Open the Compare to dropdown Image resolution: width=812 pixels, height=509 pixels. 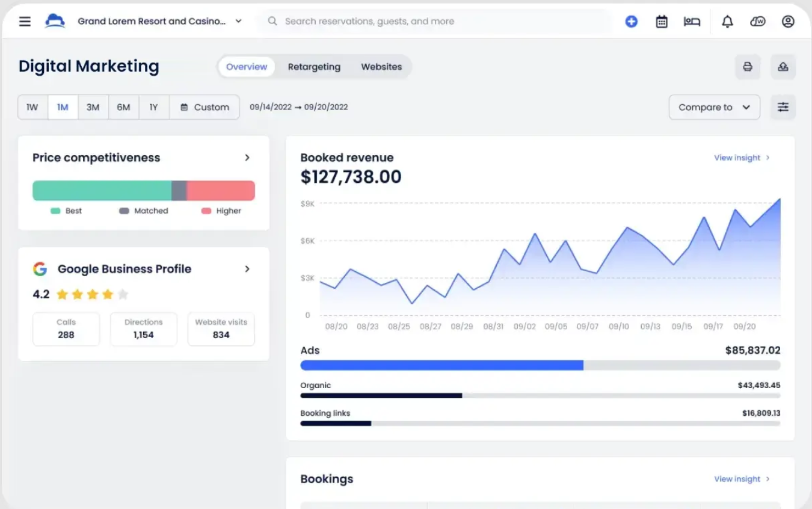coord(714,107)
